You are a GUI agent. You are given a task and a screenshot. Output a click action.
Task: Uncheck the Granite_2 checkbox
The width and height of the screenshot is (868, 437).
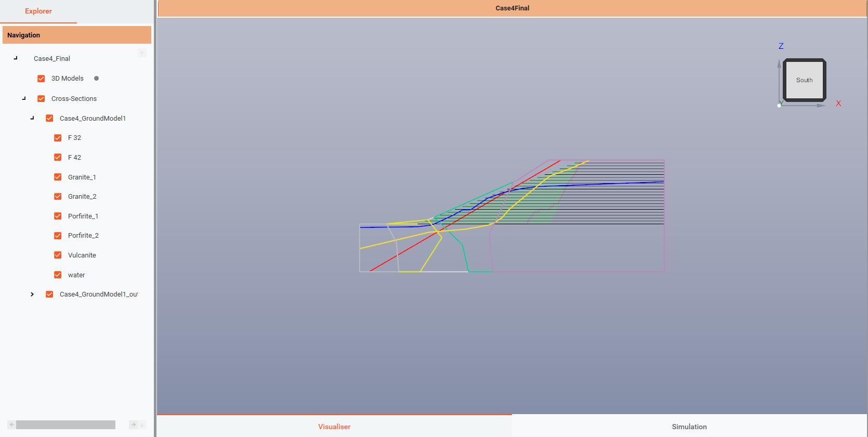[x=58, y=197]
